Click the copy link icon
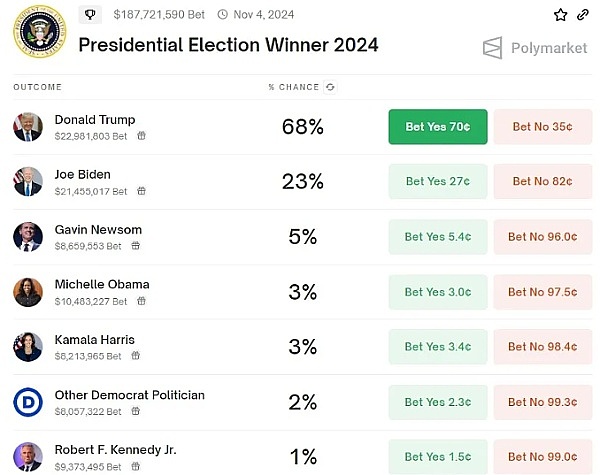The width and height of the screenshot is (600, 475). (581, 15)
